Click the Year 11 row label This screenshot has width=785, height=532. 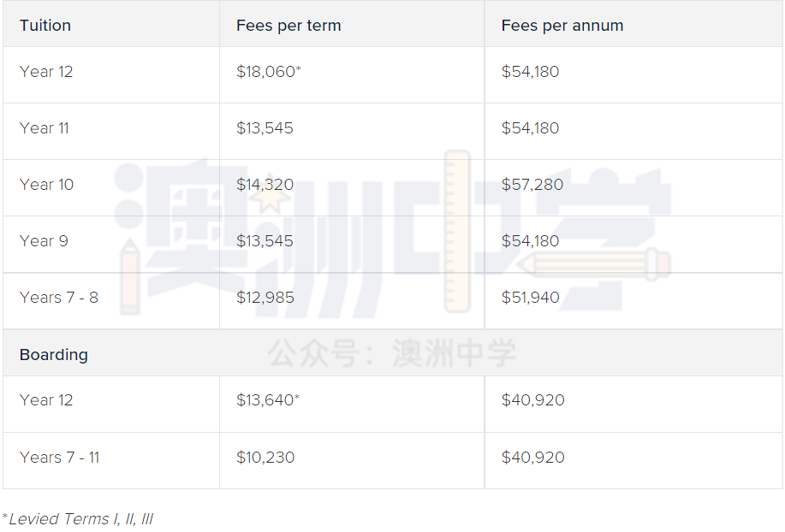(x=44, y=128)
